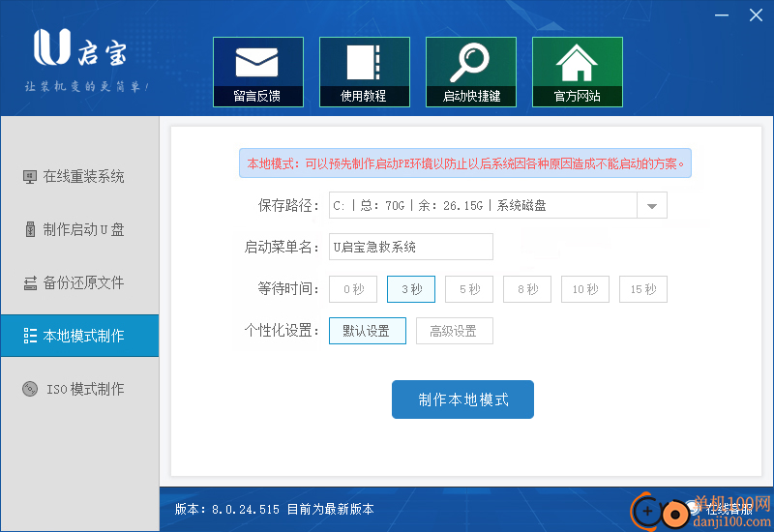
Task: Click the 等待时间 label
Action: point(288,288)
